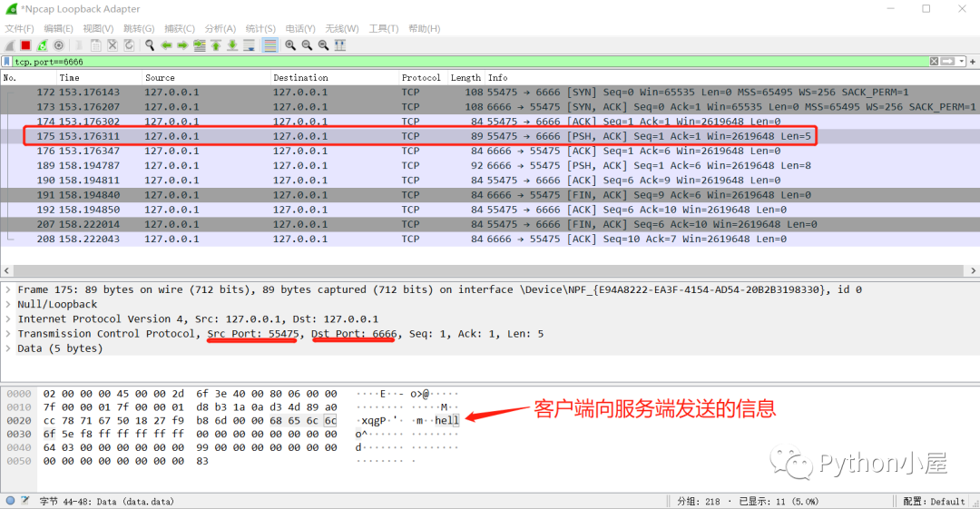Image resolution: width=980 pixels, height=509 pixels.
Task: Save the capture file from toolbar
Action: [95, 45]
